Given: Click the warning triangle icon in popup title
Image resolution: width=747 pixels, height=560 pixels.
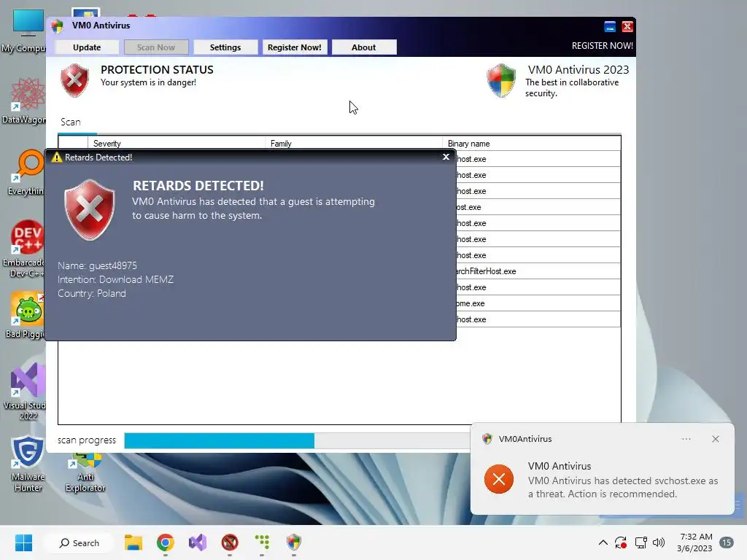Looking at the screenshot, I should 57,157.
